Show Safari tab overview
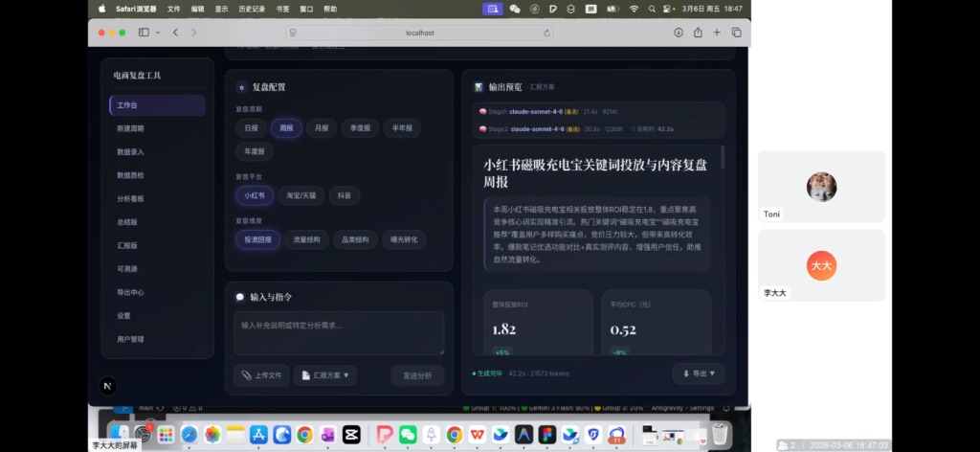The height and width of the screenshot is (452, 980). click(x=736, y=33)
